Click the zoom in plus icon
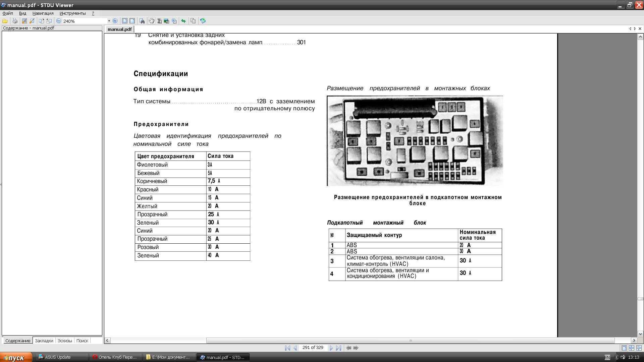 (x=115, y=21)
